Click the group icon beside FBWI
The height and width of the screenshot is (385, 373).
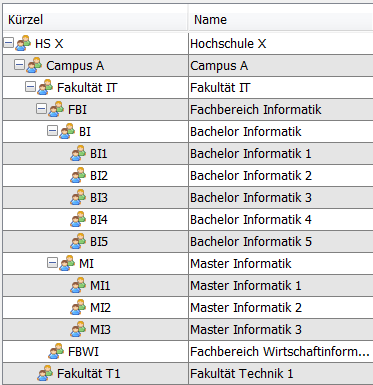[56, 351]
